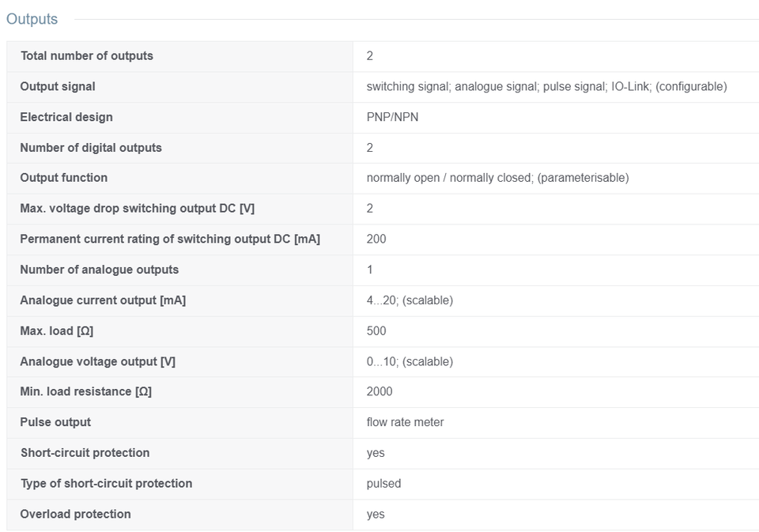This screenshot has height=532, width=759.
Task: Click Min. load resistance label
Action: click(85, 391)
